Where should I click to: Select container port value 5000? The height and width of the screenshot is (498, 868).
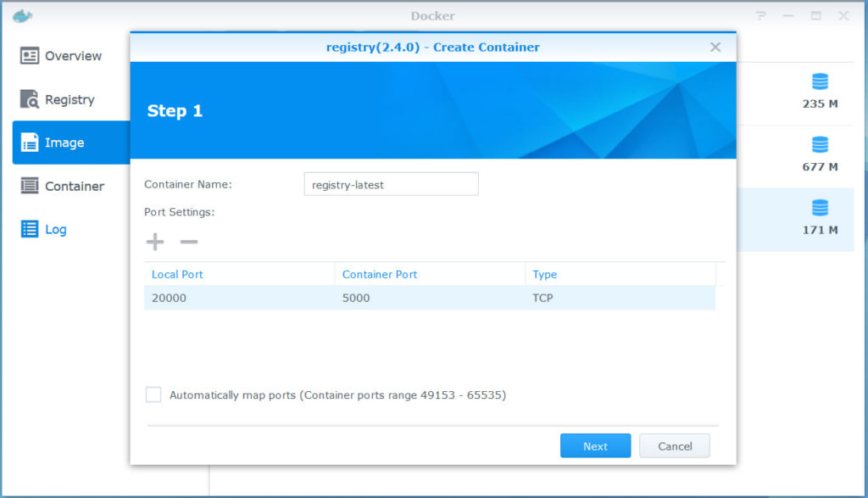356,298
